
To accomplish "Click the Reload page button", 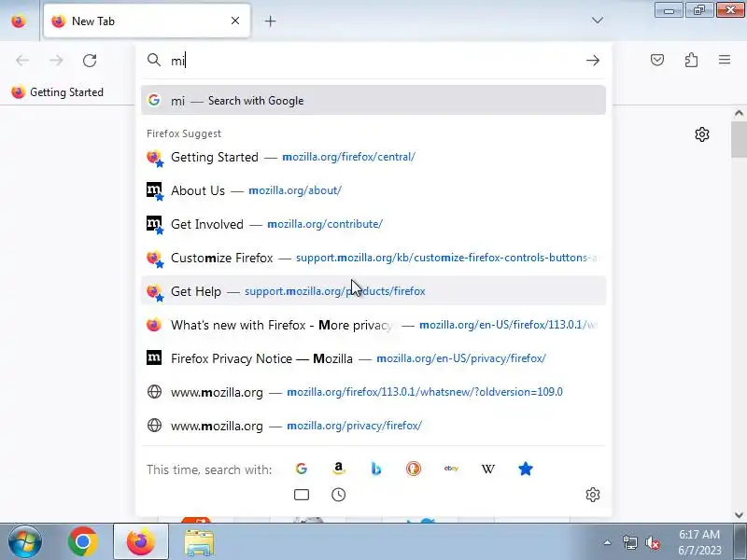I will 90,61.
